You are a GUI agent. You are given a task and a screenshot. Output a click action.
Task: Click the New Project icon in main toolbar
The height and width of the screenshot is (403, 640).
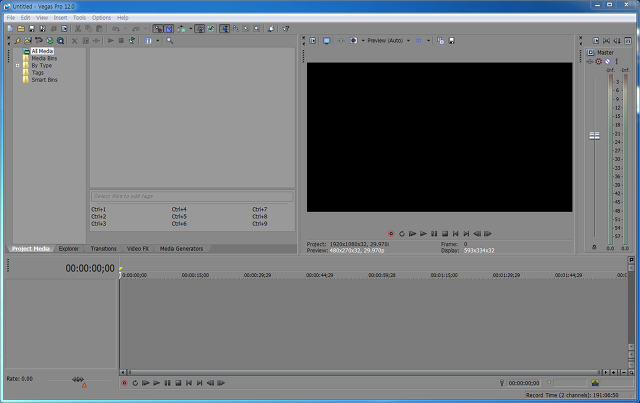(x=10, y=29)
